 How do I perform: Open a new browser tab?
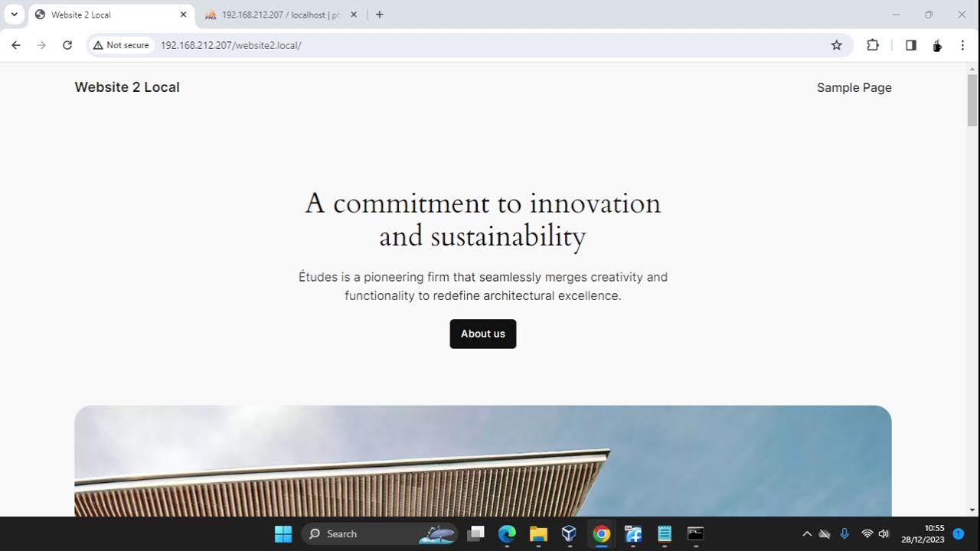[380, 15]
